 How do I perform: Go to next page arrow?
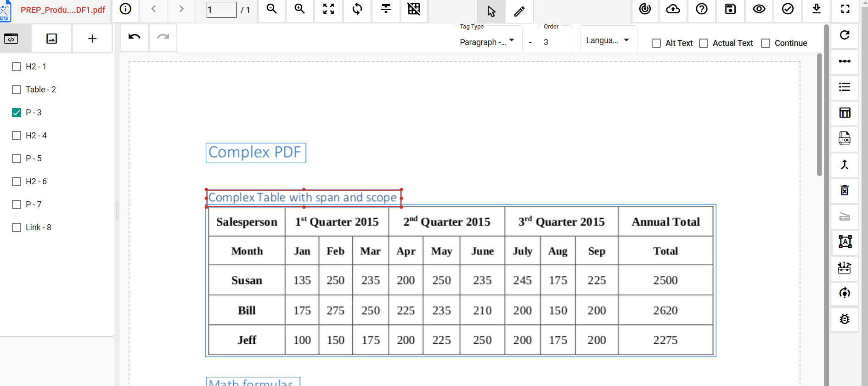click(x=181, y=9)
